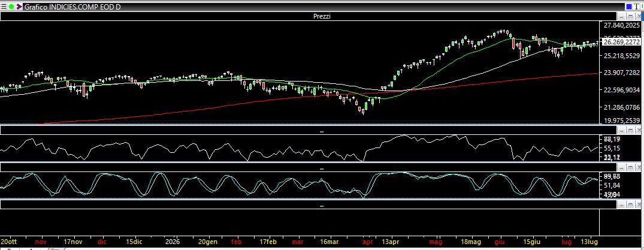
Task: Click the purple arrow icon near title
Action: click(19, 7)
